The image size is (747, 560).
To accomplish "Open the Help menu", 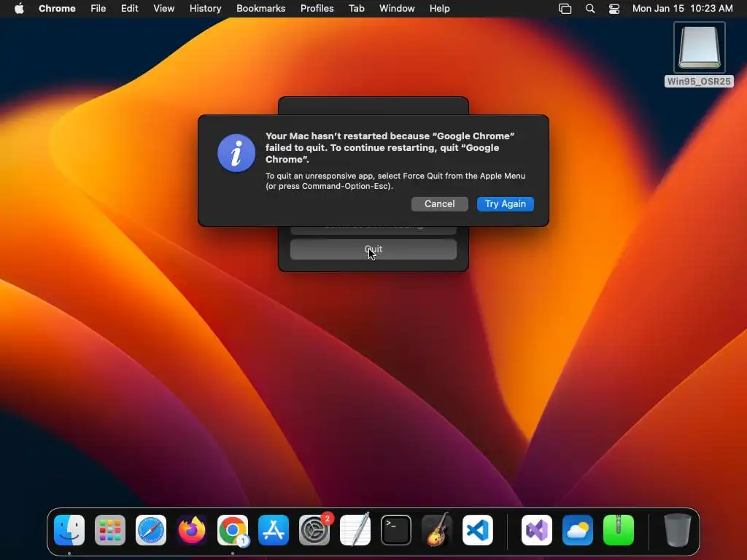I will (440, 9).
